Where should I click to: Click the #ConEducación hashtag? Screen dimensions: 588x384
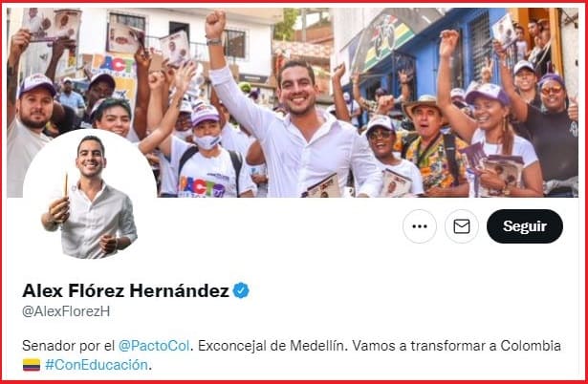tap(97, 365)
